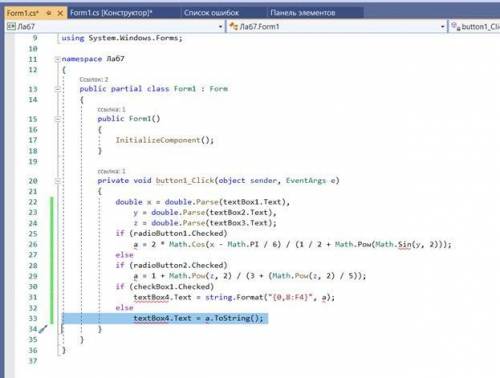Click the Лаб7.Form1 class icon
The height and width of the screenshot is (378, 500).
pos(234,26)
